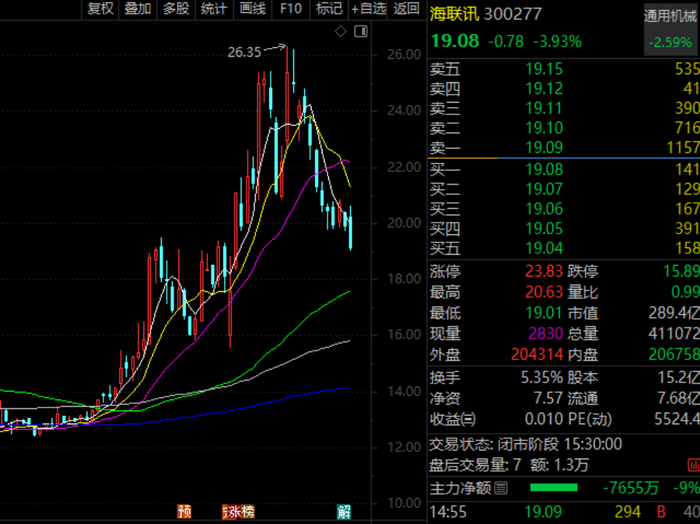This screenshot has height=524, width=700.
Task: Click the red bar chart icon
Action: tap(694, 466)
